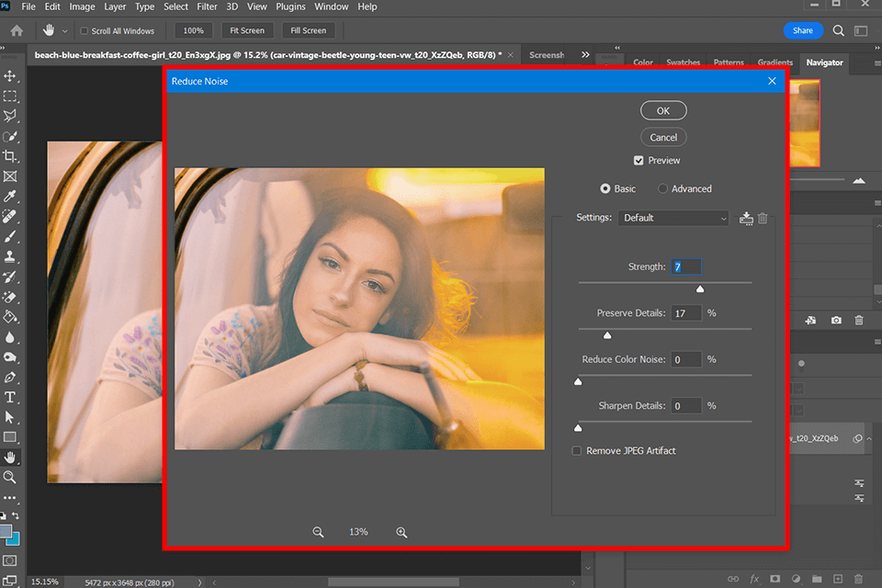Click the Preserve Details slider handle
This screenshot has height=588, width=882.
(x=607, y=334)
